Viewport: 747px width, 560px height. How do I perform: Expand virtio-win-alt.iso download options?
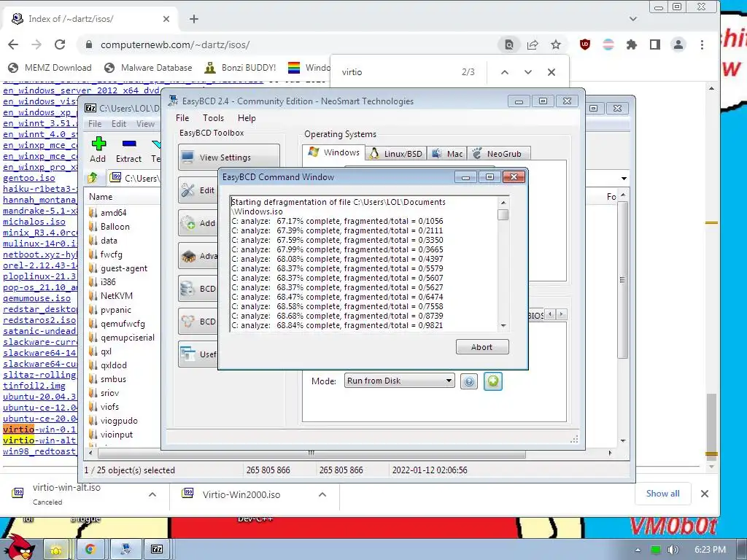click(x=152, y=494)
